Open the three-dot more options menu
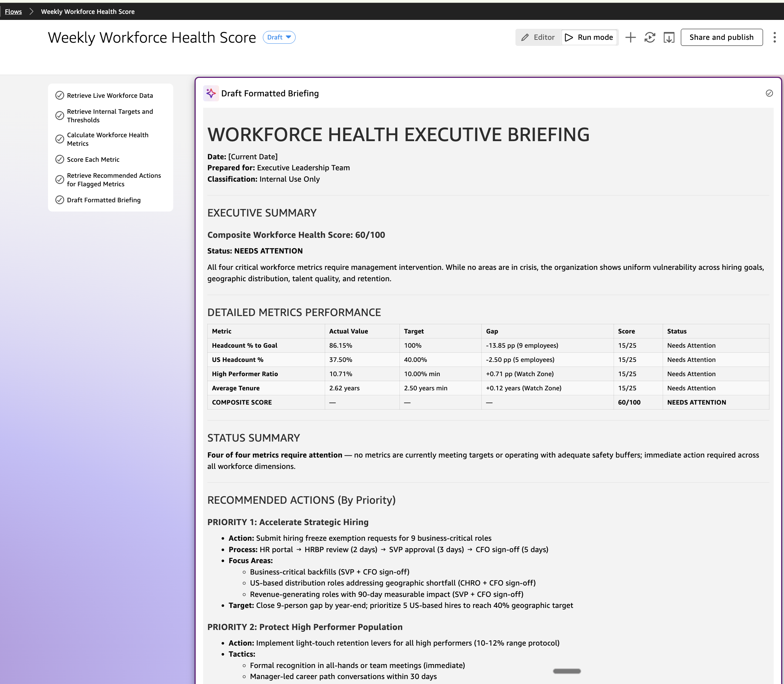The height and width of the screenshot is (684, 784). 774,37
